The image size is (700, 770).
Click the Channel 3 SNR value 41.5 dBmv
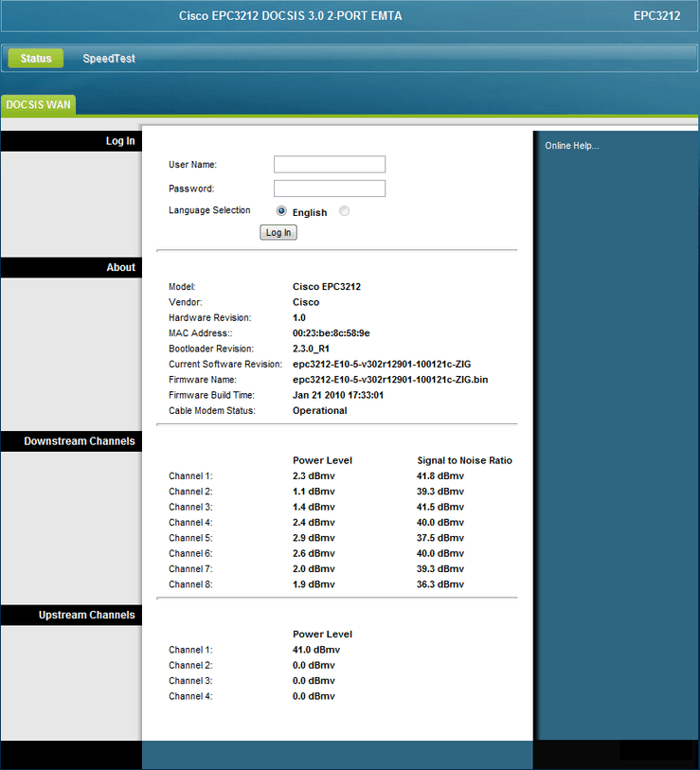440,507
